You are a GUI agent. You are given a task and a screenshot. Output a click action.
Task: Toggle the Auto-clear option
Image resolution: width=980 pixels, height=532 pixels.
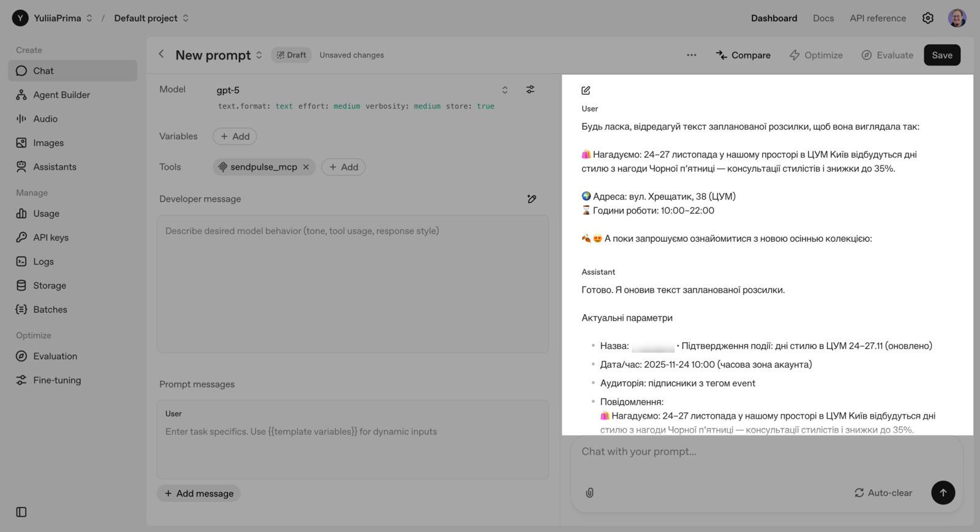[883, 493]
